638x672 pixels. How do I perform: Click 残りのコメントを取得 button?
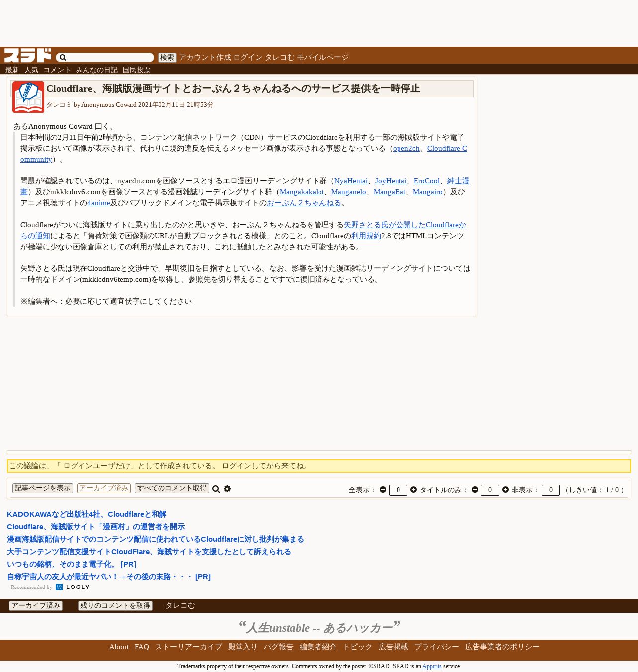click(115, 606)
